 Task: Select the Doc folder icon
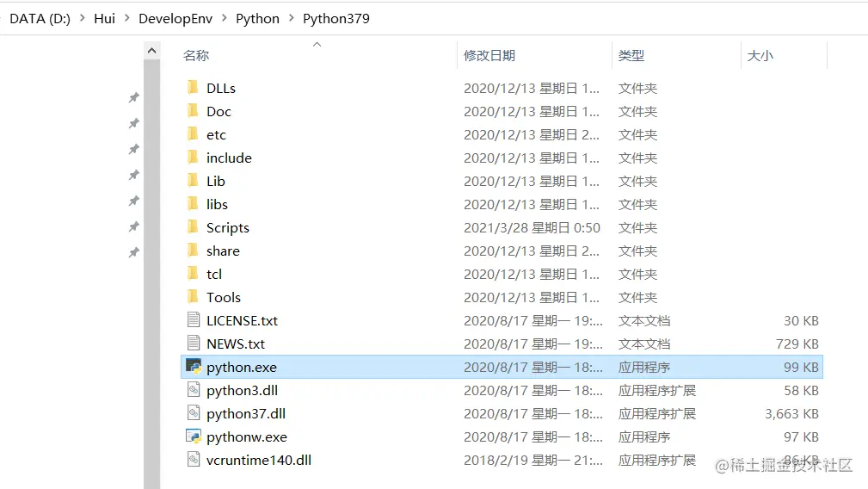[193, 111]
